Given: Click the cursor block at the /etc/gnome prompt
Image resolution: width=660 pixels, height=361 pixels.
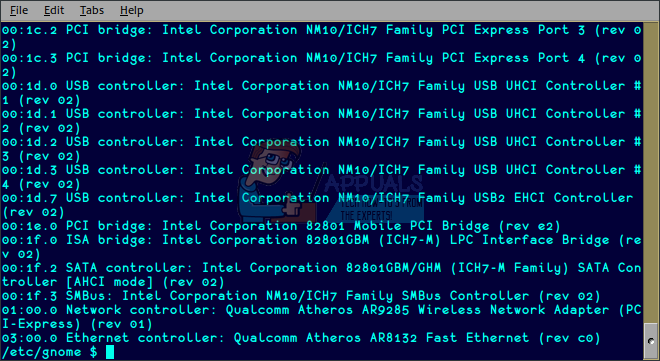Looking at the screenshot, I should point(110,352).
